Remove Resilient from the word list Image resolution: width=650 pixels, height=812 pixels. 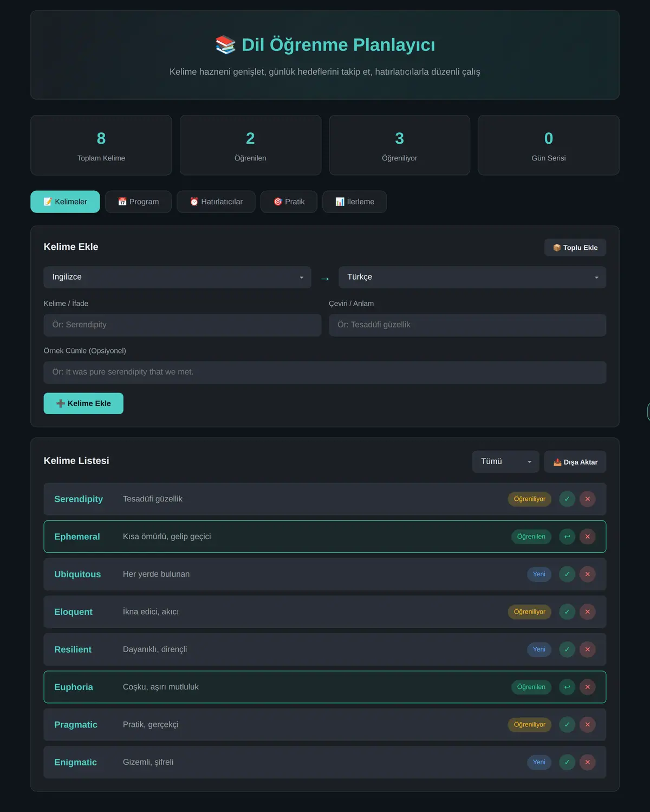click(588, 649)
